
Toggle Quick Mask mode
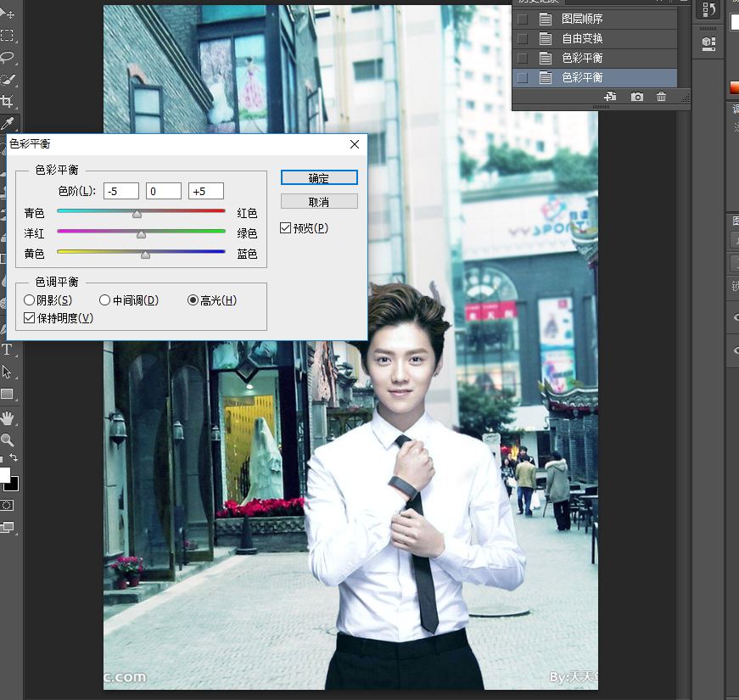[x=7, y=506]
